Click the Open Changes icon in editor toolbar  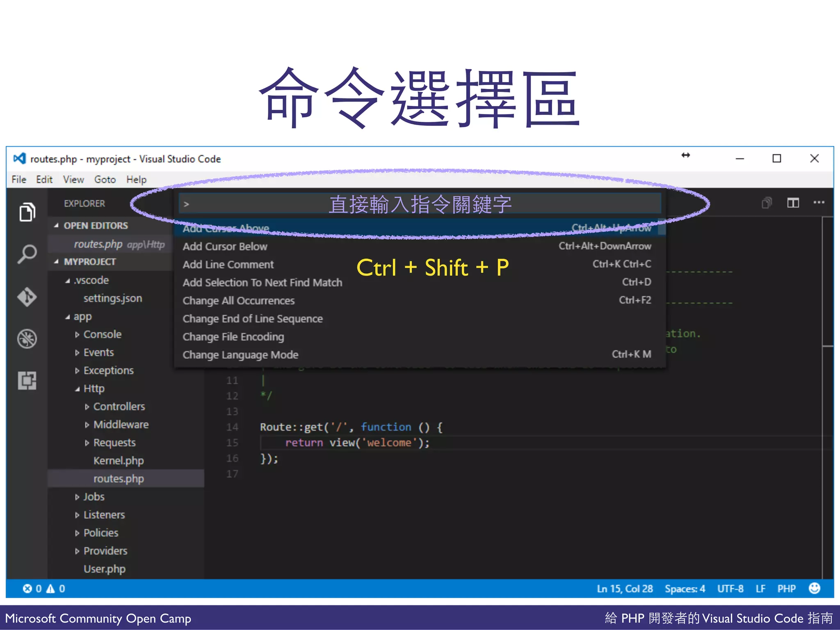pos(767,203)
